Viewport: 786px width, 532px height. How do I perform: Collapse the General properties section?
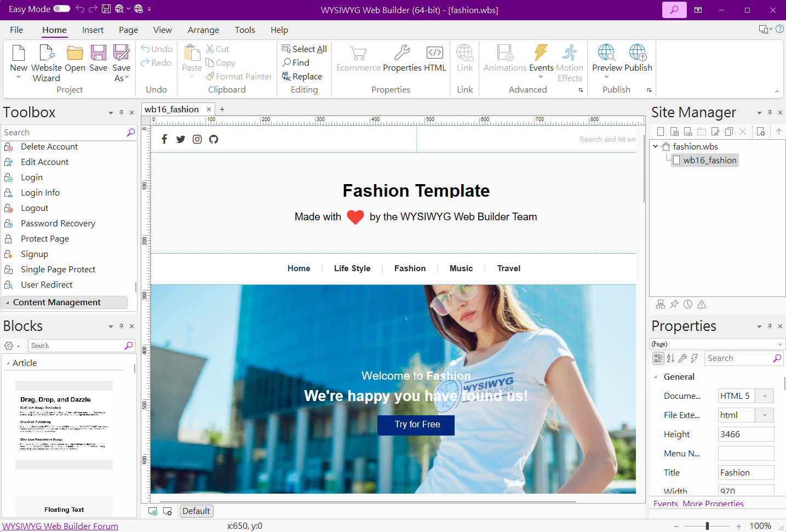(656, 377)
